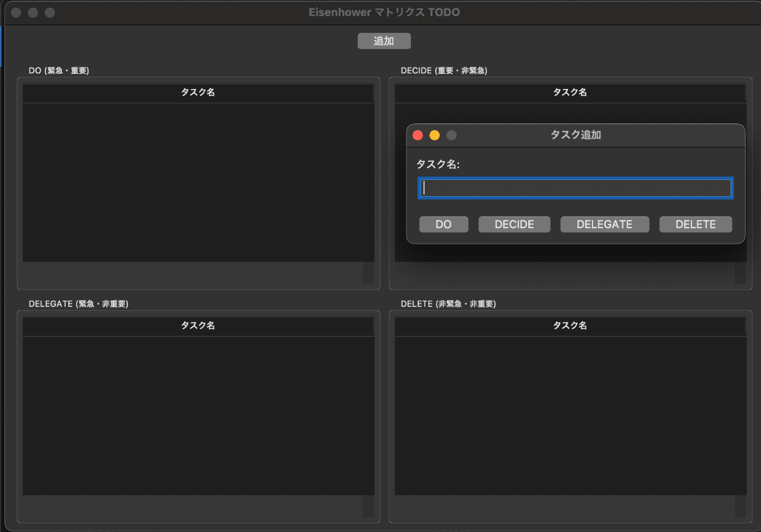Screen dimensions: 761x532
Task: Choose the DELEGATE button in the タスク追加 dialog
Action: pyautogui.click(x=604, y=224)
